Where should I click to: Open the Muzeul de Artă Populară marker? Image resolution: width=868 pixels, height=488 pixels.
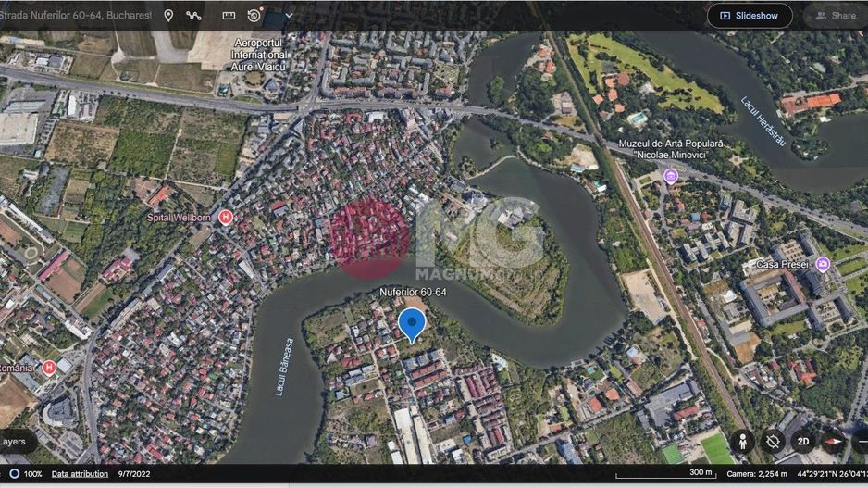pyautogui.click(x=671, y=176)
